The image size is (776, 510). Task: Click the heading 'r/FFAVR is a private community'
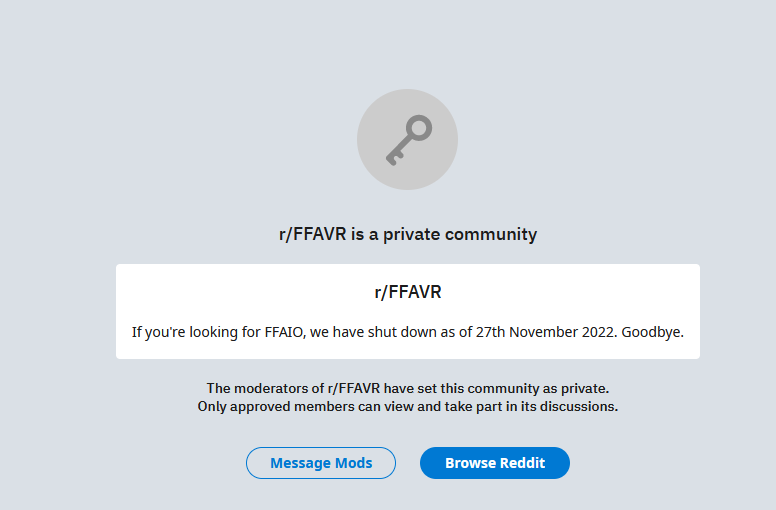(x=408, y=234)
